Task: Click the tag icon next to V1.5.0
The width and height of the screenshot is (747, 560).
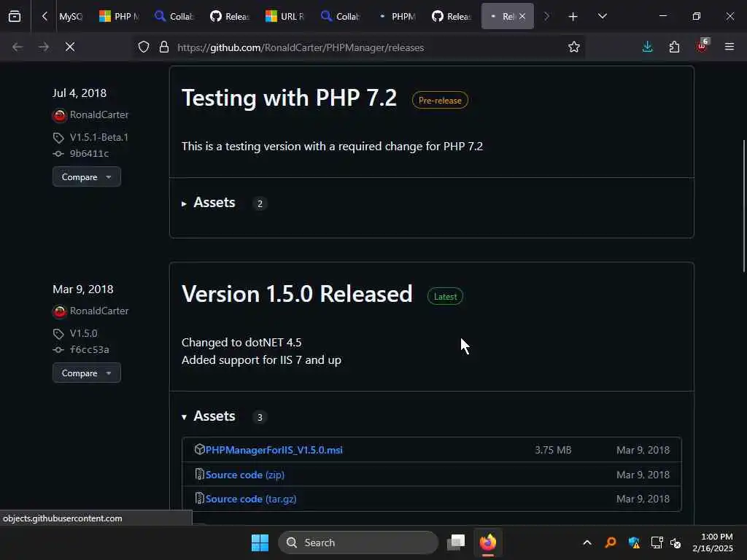Action: [x=58, y=334]
